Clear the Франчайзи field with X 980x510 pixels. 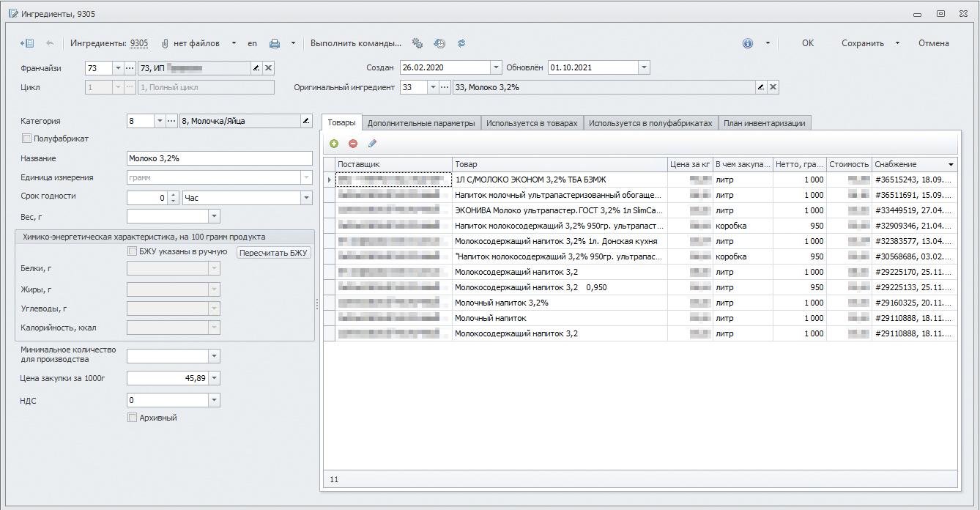pyautogui.click(x=268, y=68)
